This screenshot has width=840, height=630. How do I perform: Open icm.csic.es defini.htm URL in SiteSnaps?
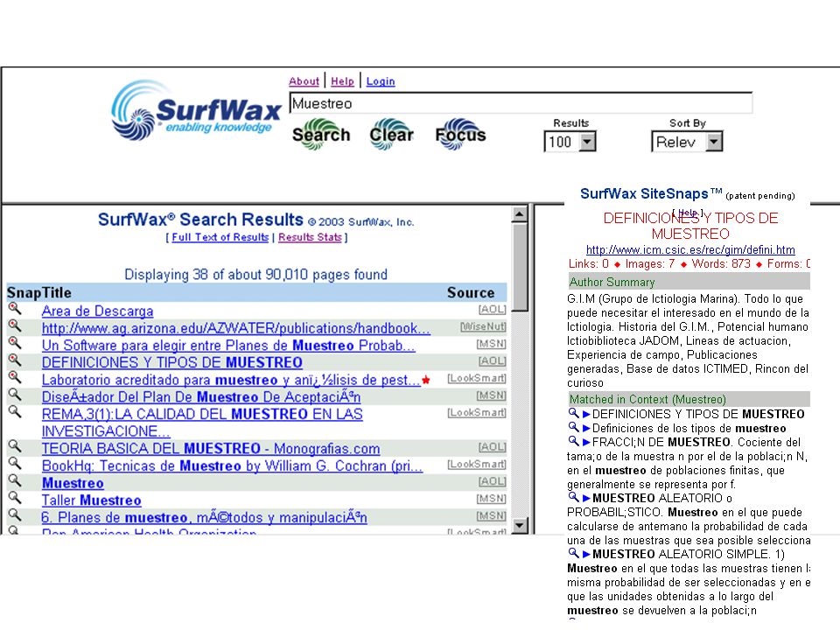coord(690,249)
